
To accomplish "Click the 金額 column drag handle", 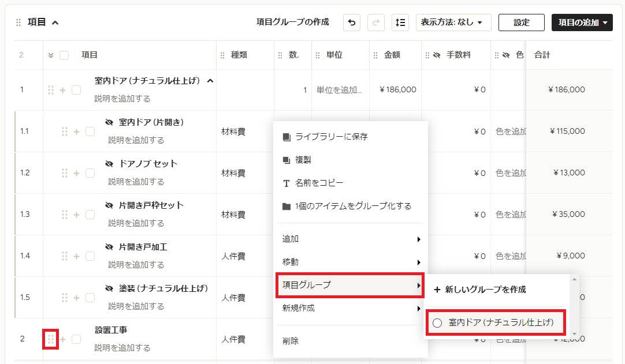I will (375, 55).
